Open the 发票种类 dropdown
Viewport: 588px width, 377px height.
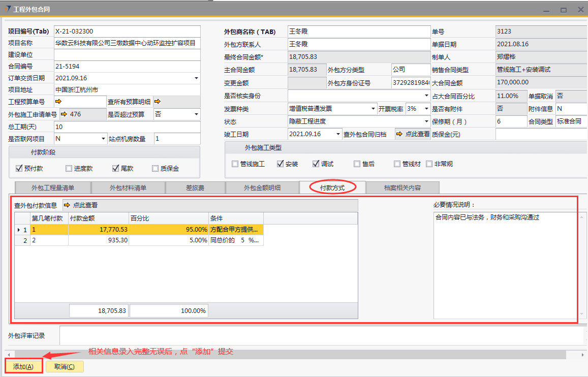pyautogui.click(x=374, y=109)
